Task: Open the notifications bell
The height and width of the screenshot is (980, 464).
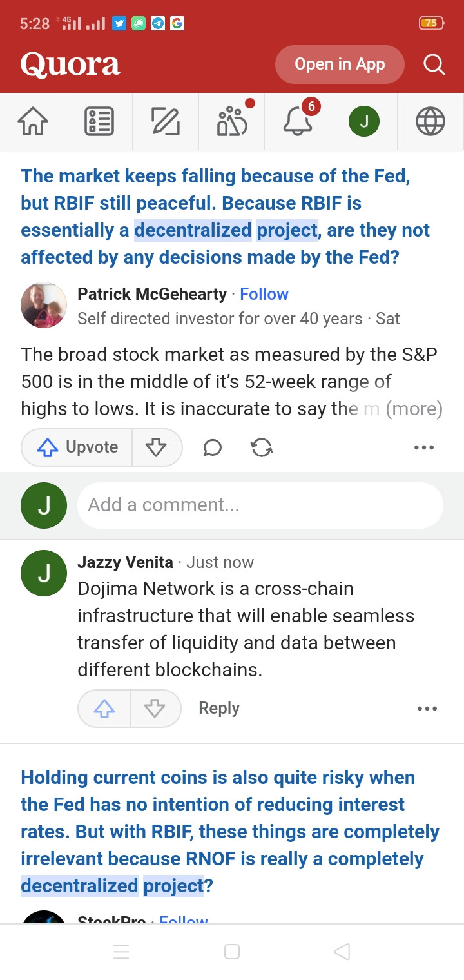Action: coord(298,121)
